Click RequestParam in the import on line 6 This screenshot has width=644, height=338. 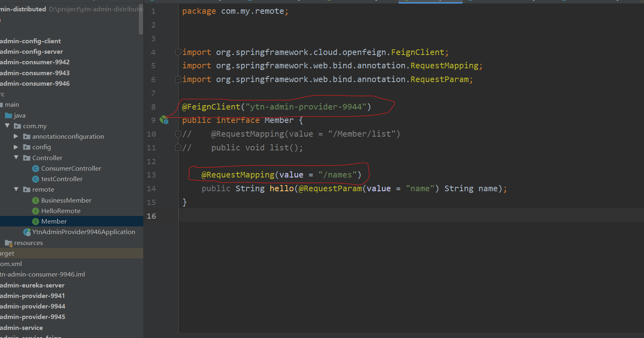(440, 79)
